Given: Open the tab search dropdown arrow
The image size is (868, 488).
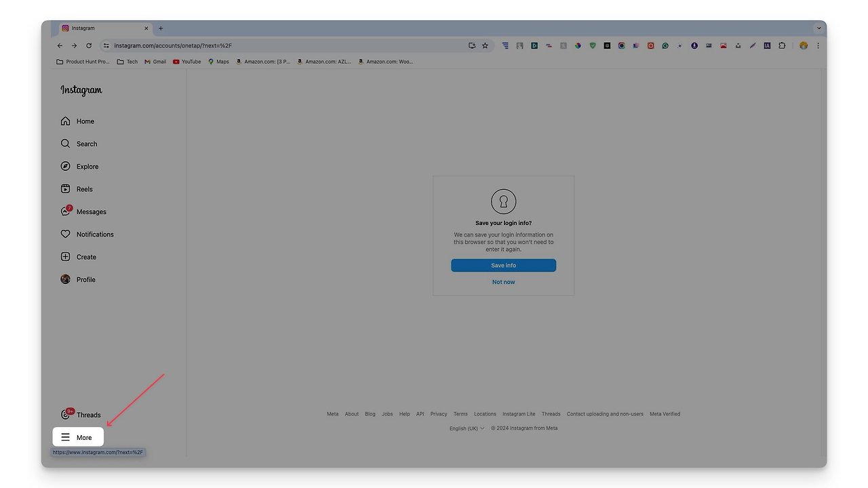Looking at the screenshot, I should [x=818, y=28].
